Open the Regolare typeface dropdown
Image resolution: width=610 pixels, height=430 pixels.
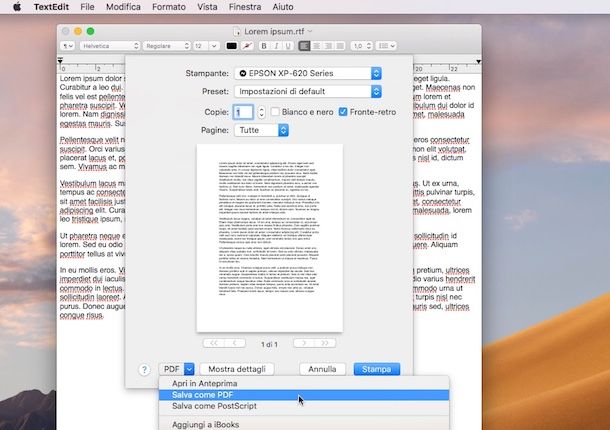coord(167,46)
